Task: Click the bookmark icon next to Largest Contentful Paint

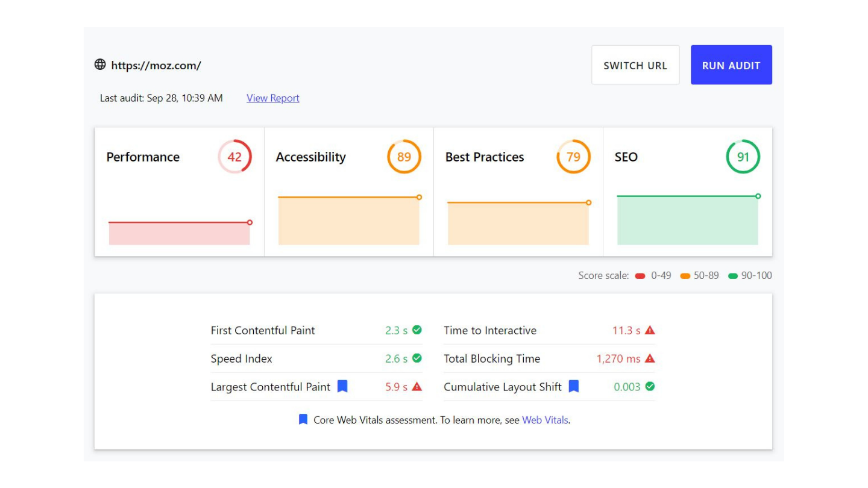Action: 342,387
